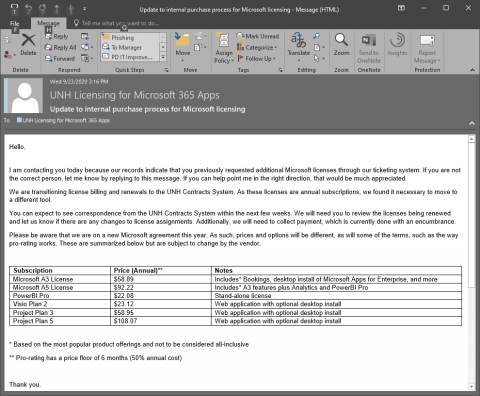Collapse the ribbon with the chevron
Screen dimensions: 480x396
[x=472, y=70]
